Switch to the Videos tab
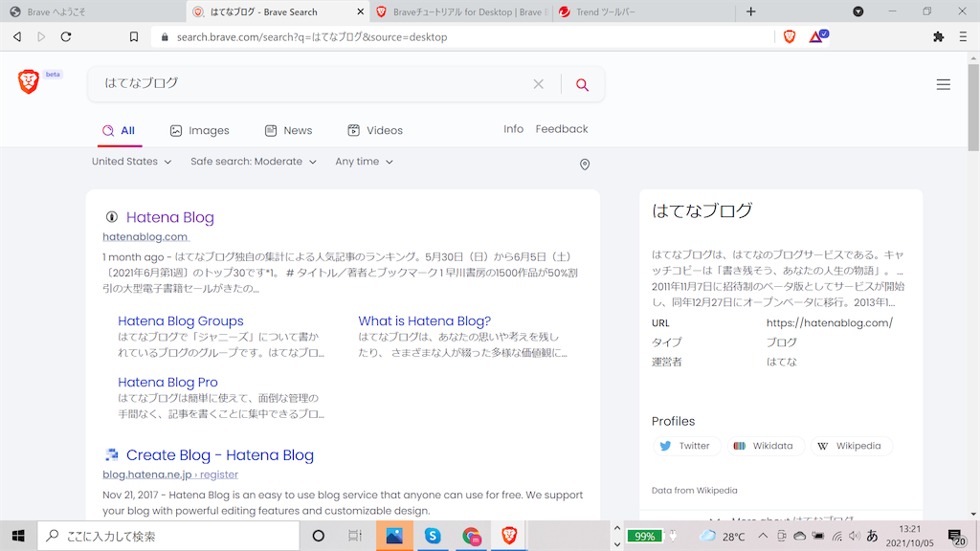 coord(375,130)
